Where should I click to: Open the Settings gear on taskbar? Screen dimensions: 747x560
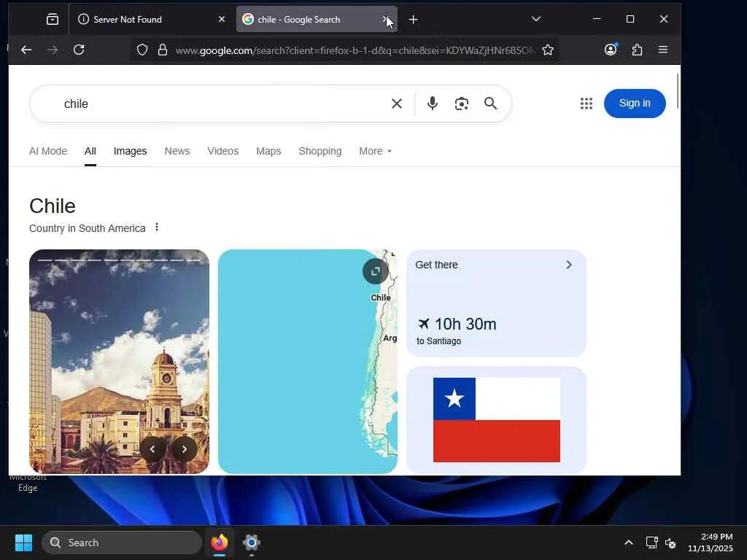[252, 542]
